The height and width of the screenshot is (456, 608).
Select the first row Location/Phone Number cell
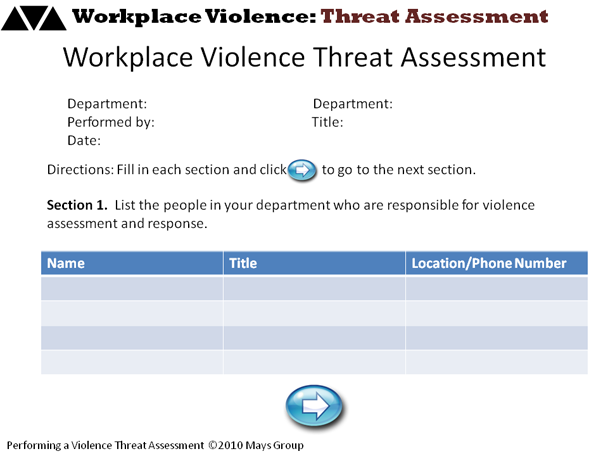point(494,288)
